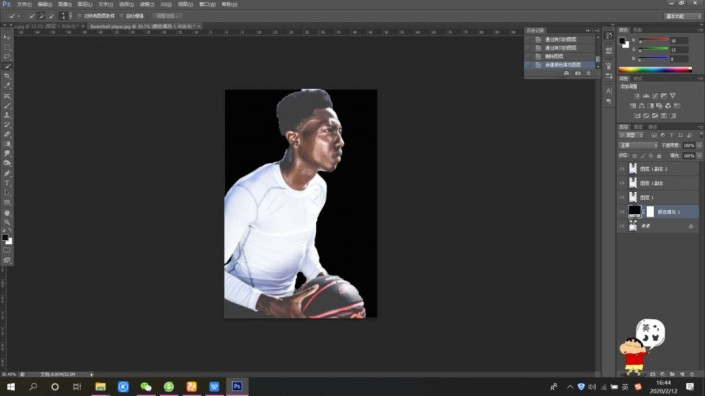Choose the 'subtract from selection' mode icon
This screenshot has width=705, height=396.
point(51,16)
